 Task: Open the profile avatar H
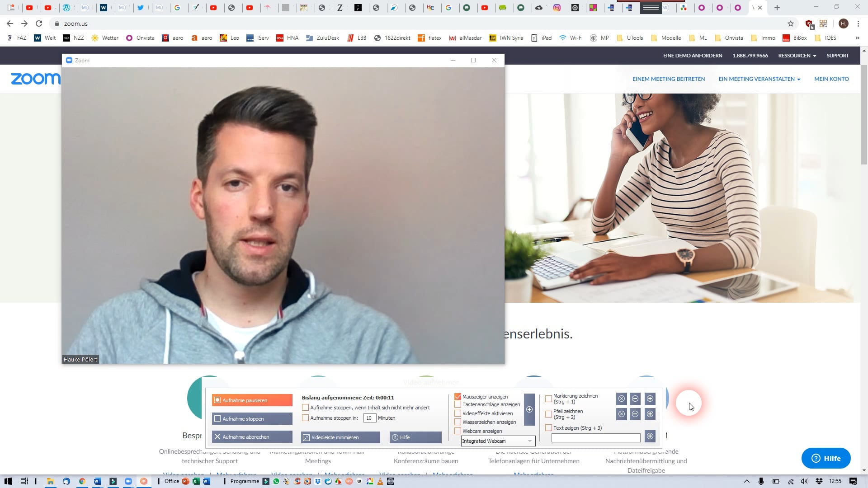843,23
